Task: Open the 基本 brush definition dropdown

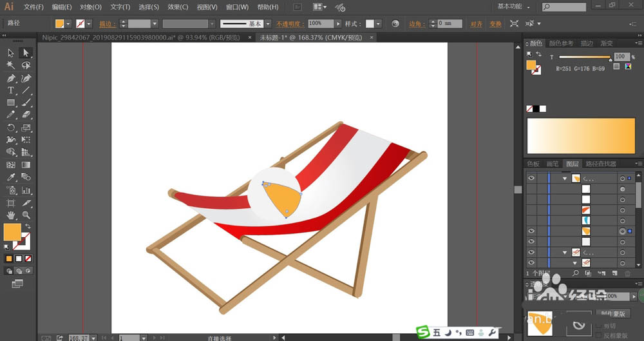Action: [x=268, y=24]
